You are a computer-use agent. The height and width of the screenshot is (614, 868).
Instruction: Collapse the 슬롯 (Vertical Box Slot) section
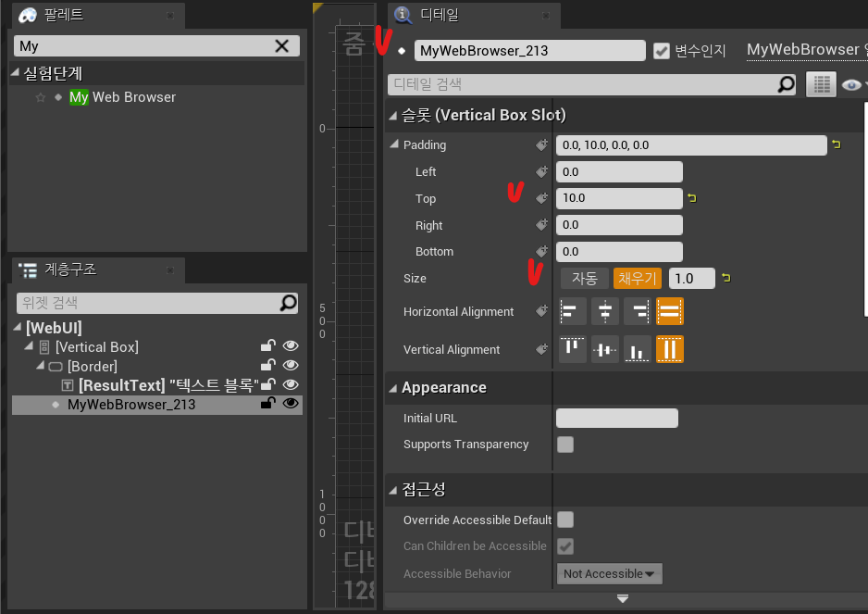point(393,115)
